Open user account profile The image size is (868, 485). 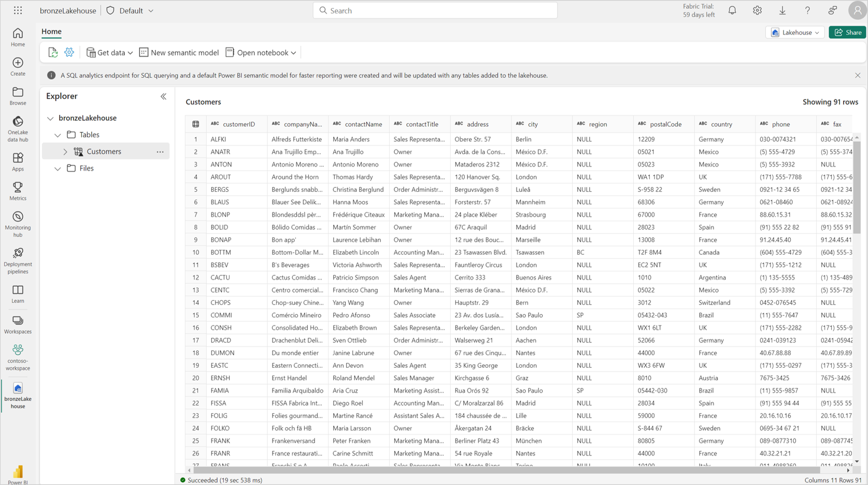(x=857, y=10)
